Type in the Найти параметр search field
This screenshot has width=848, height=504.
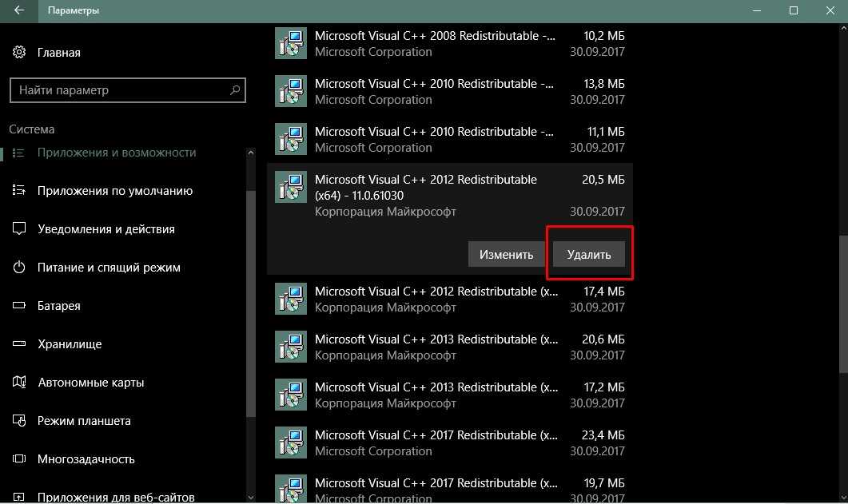120,90
